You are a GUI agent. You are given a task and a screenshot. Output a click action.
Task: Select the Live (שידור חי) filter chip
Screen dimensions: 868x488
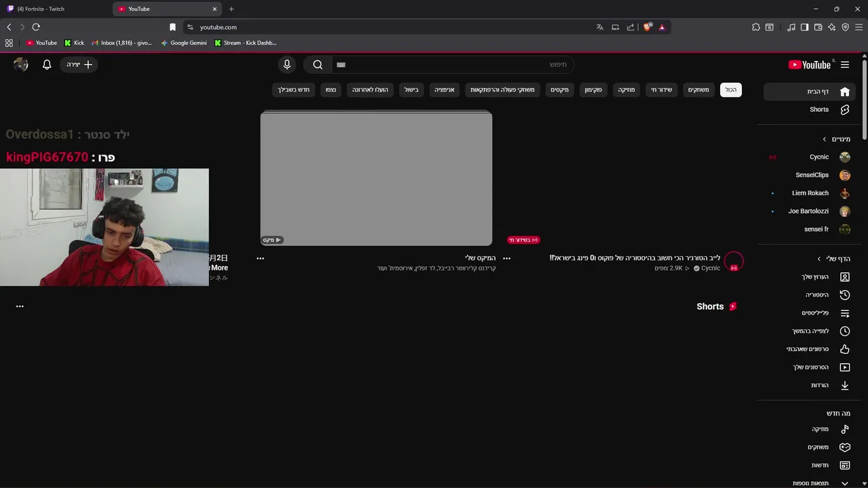coord(661,89)
